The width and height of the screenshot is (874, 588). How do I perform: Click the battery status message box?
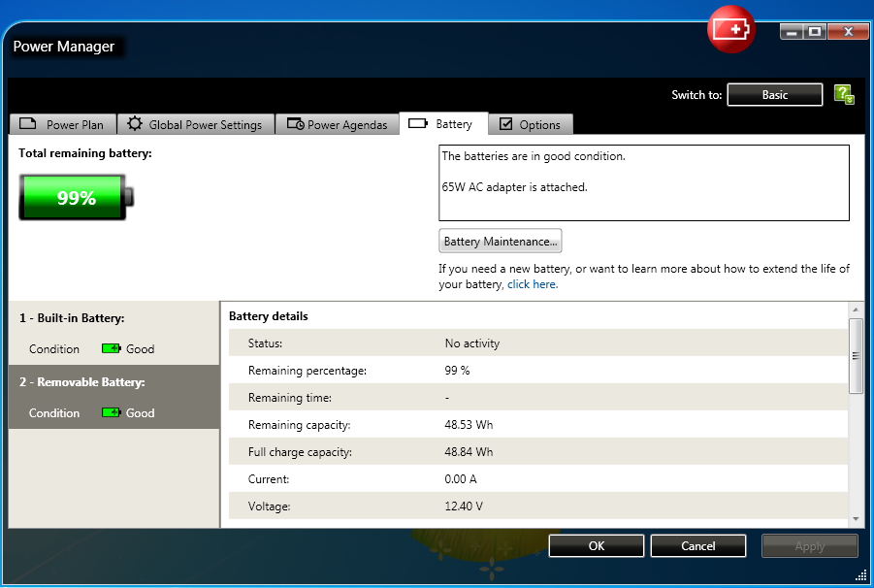(644, 182)
